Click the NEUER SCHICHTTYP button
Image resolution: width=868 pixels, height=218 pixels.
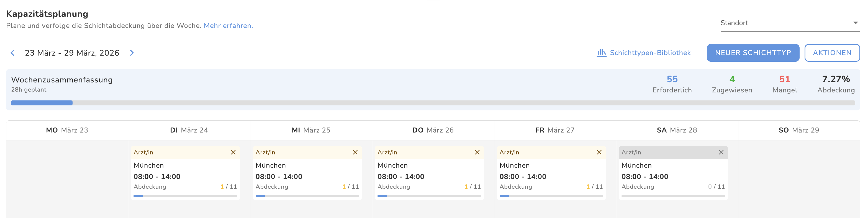click(753, 53)
